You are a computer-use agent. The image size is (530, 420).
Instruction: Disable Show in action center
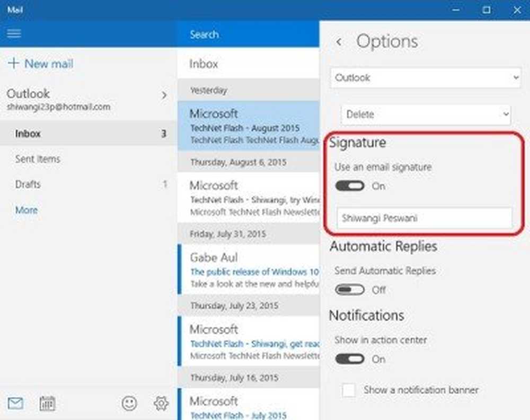pyautogui.click(x=349, y=359)
